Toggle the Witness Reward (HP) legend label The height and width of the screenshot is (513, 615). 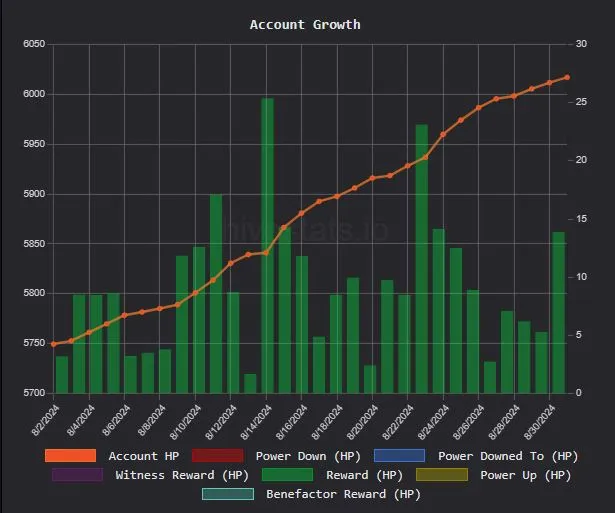pos(182,475)
